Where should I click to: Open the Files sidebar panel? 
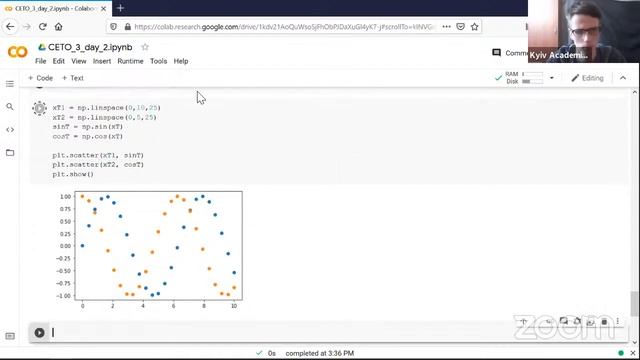point(10,153)
